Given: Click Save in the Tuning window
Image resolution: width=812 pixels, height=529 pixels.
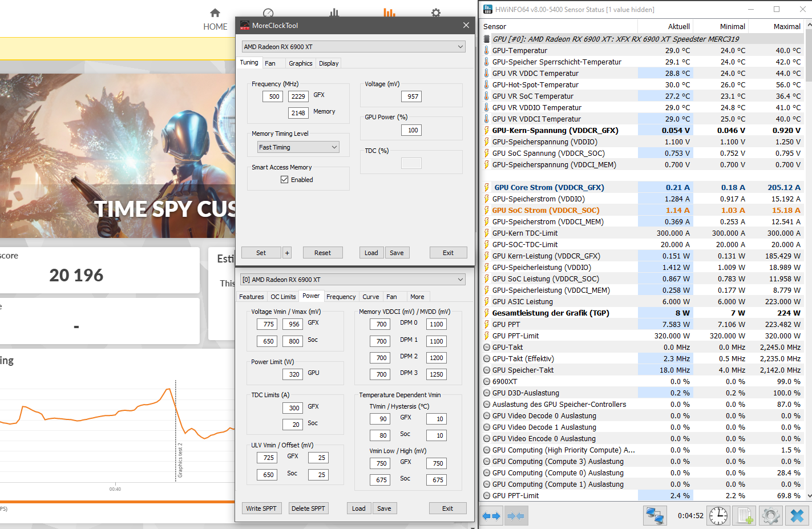Looking at the screenshot, I should [397, 253].
